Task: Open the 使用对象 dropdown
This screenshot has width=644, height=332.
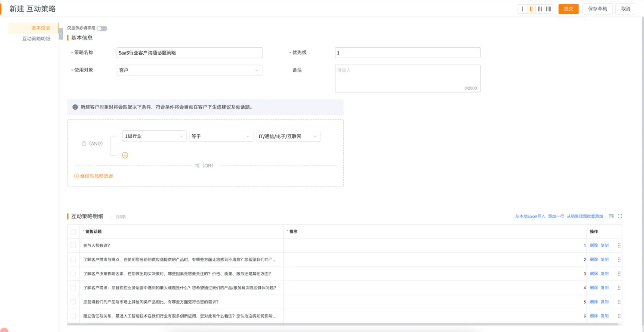Action: (189, 70)
